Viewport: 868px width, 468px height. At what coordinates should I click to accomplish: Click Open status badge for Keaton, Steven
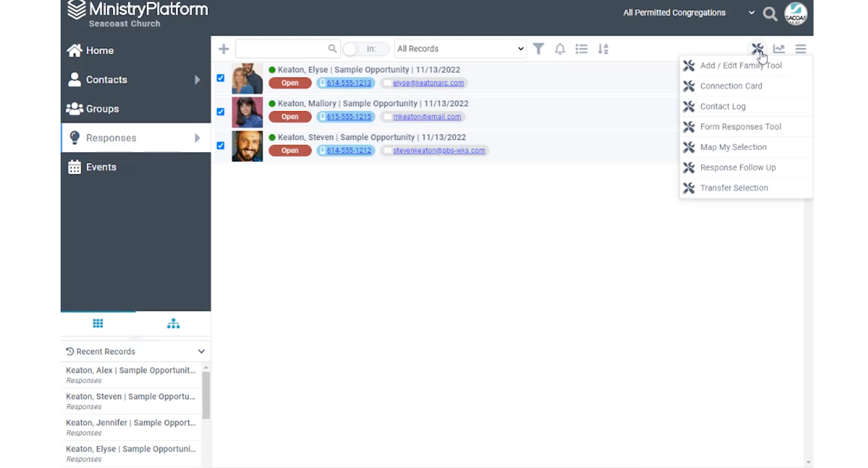click(x=290, y=150)
